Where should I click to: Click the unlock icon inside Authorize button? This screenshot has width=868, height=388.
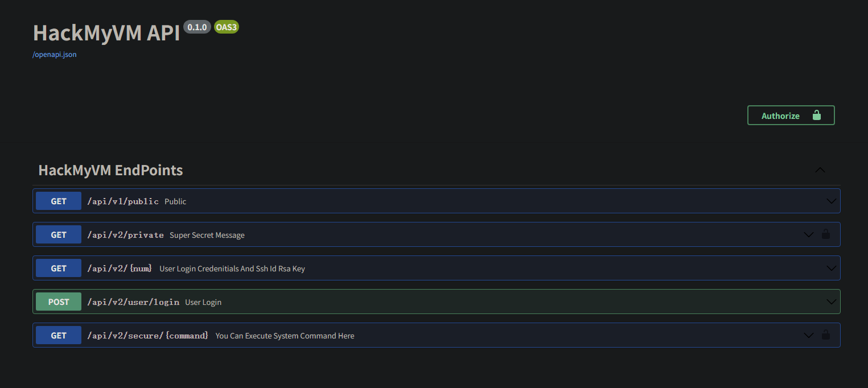(x=816, y=115)
